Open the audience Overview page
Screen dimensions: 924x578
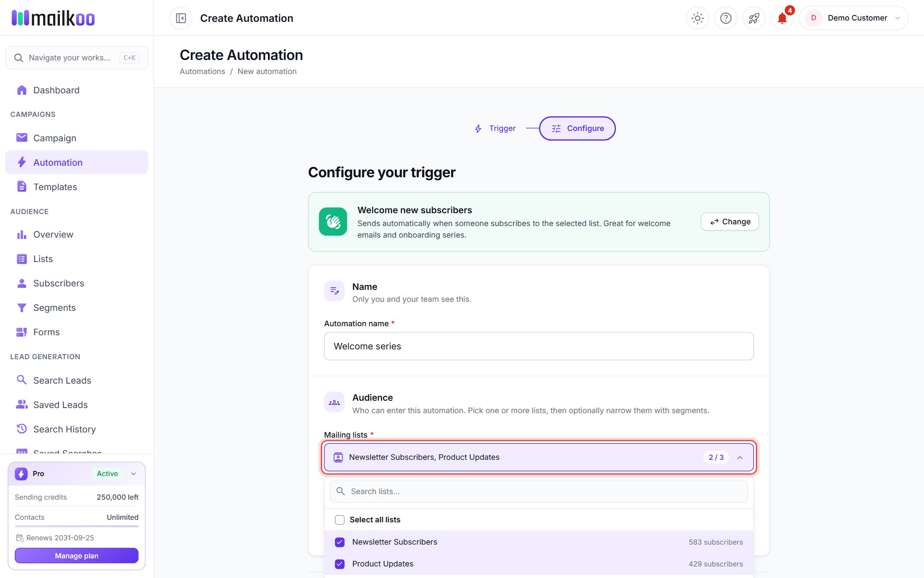(x=77, y=234)
